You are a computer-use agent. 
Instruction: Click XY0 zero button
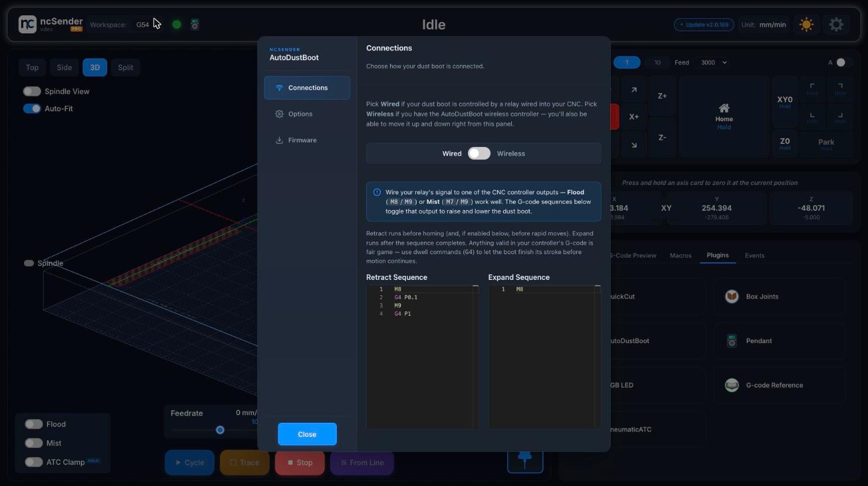click(x=785, y=102)
